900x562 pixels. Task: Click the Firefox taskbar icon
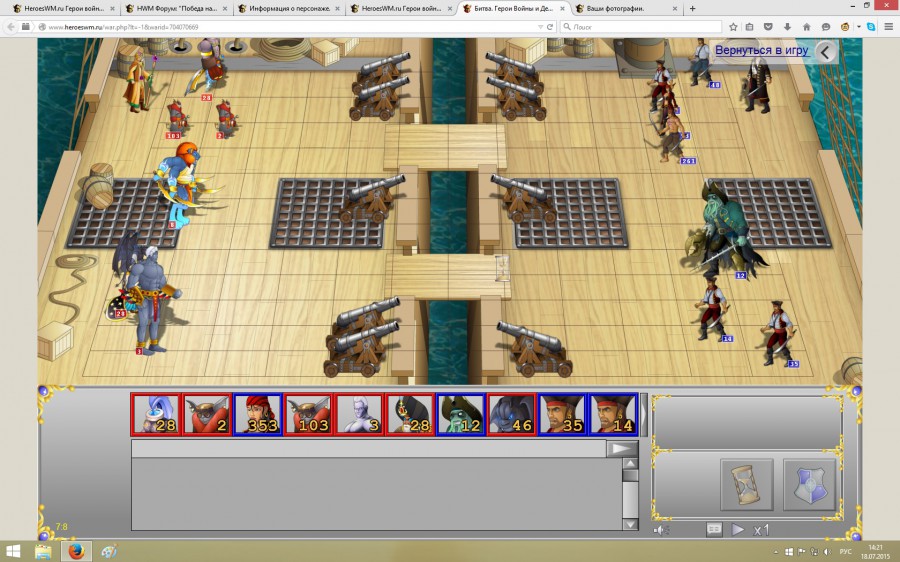(x=76, y=552)
